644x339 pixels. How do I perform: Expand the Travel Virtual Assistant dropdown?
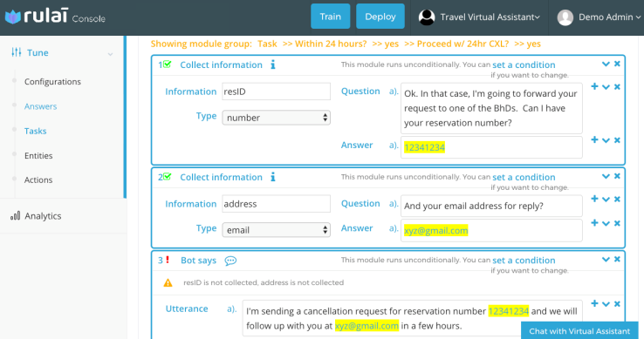tap(479, 17)
